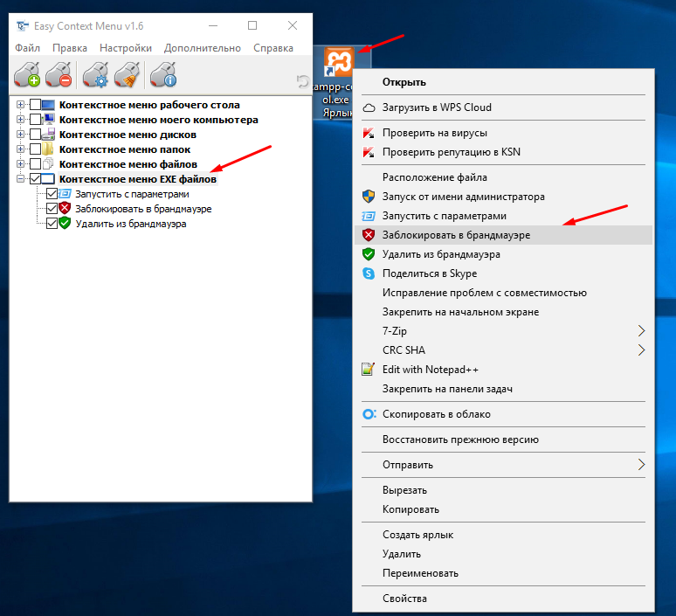
Task: Uncheck Контекстное меню EXE файлов checkbox
Action: coord(35,178)
